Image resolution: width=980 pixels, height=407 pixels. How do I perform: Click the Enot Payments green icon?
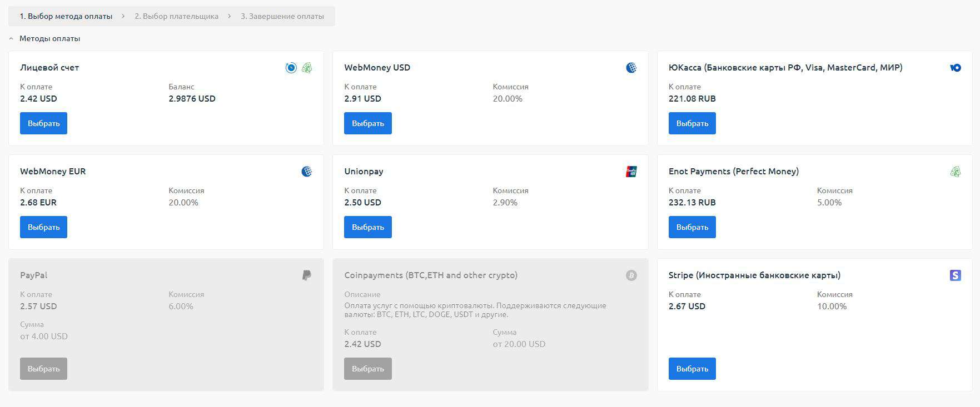(x=956, y=172)
